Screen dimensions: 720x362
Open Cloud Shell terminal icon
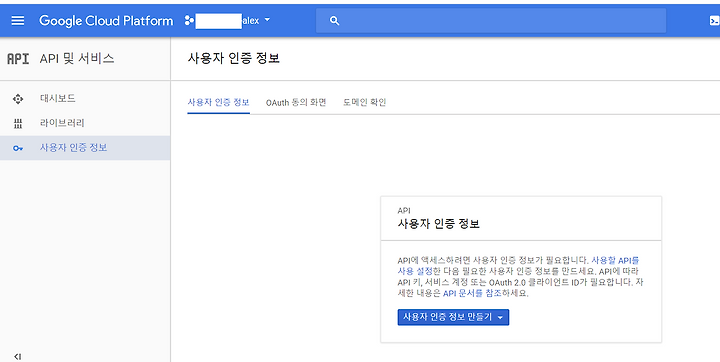tap(714, 21)
